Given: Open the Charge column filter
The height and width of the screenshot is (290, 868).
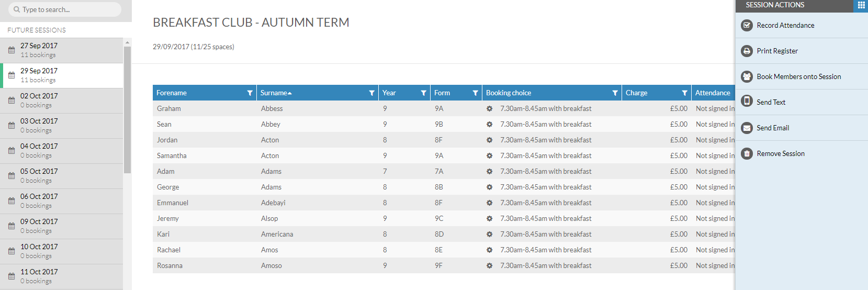Looking at the screenshot, I should [684, 93].
